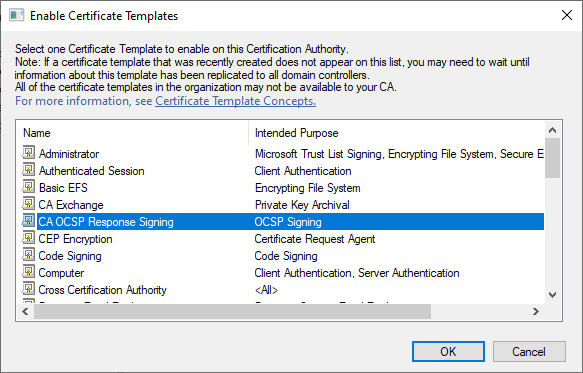The image size is (583, 373).
Task: Click the horizontal scrollbar right arrow
Action: pos(536,312)
